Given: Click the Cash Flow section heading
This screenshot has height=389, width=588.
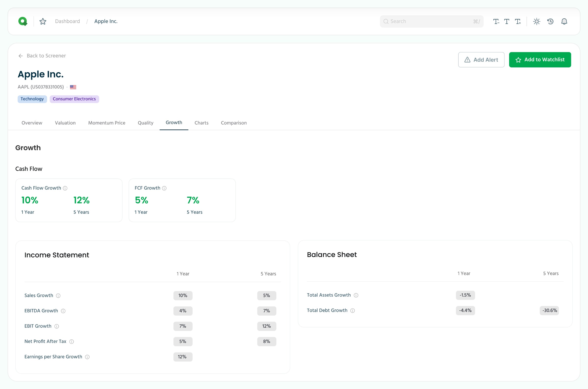Looking at the screenshot, I should coord(29,169).
